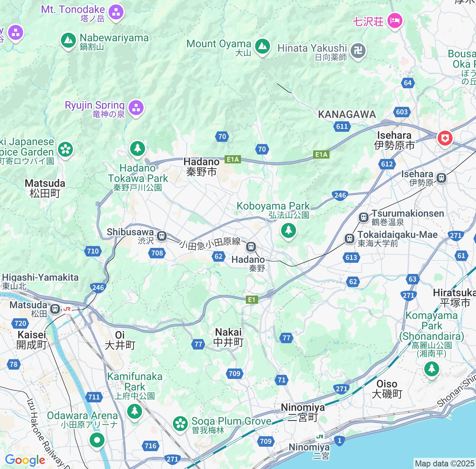Select the Shibusawa station icon

click(x=162, y=236)
